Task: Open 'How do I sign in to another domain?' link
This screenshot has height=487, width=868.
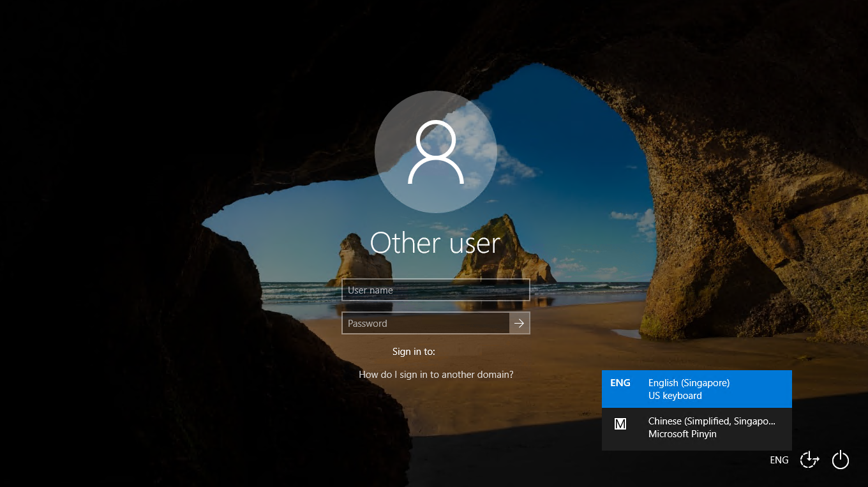Action: coord(435,374)
